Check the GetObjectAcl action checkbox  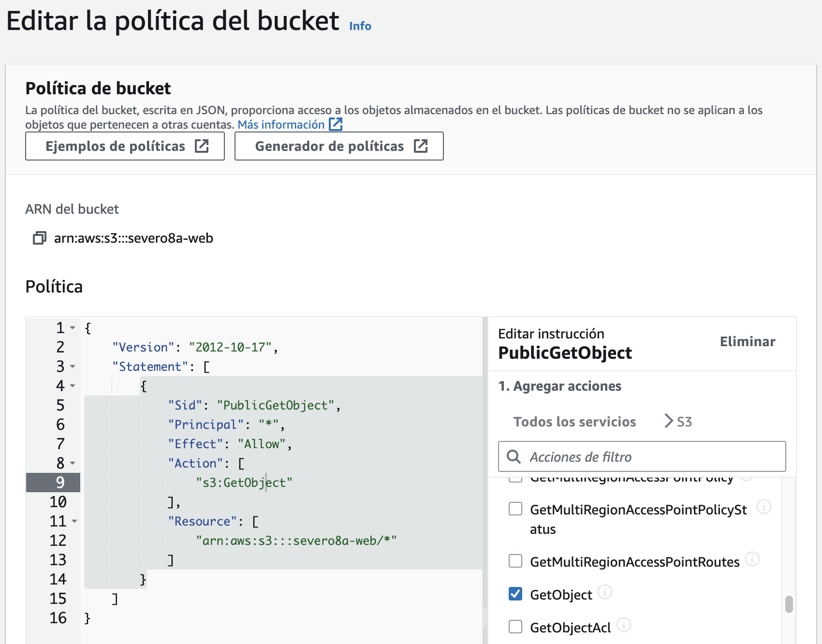(x=515, y=627)
